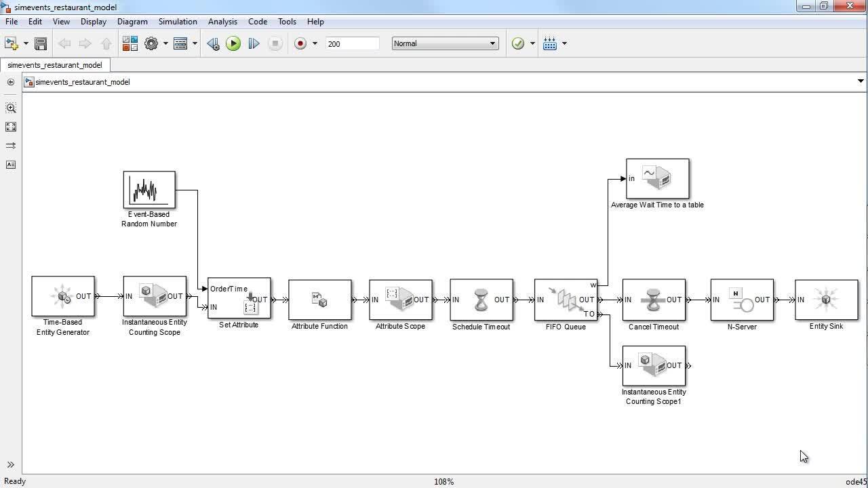
Task: Save the model with the floppy icon
Action: coord(40,43)
